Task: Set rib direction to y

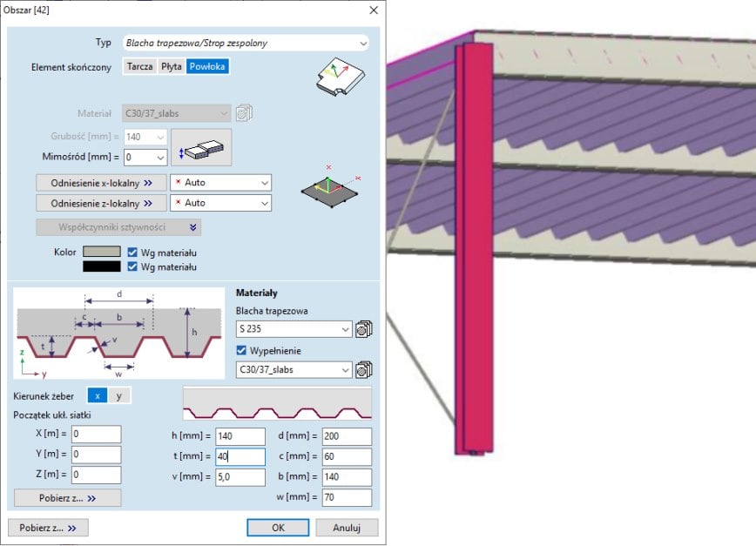Action: tap(118, 395)
